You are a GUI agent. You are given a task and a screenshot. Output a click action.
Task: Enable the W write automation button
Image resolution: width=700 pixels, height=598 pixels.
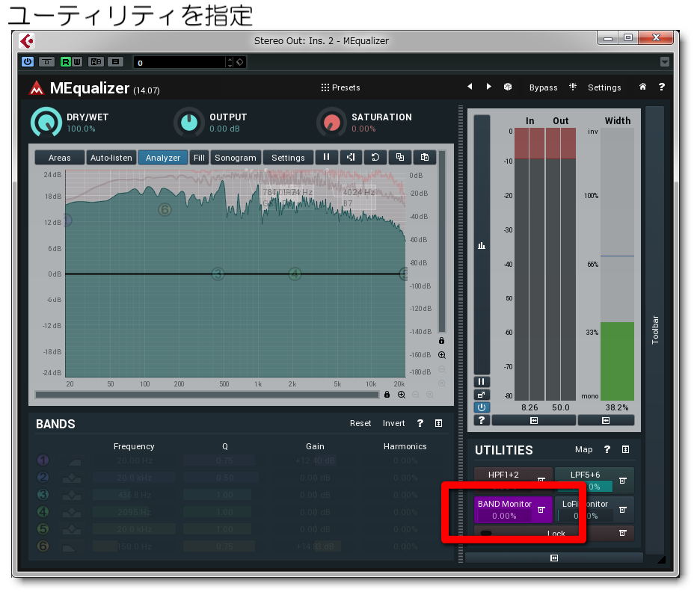coord(77,61)
